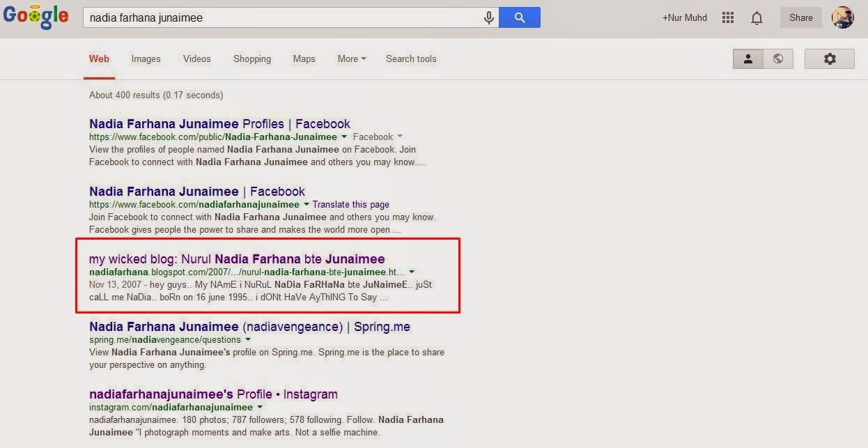Click the Share button
This screenshot has width=868, height=448.
point(800,18)
